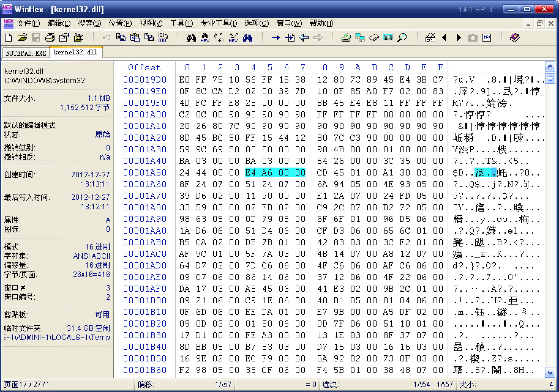Click the scroll down arrow of hex view

(550, 373)
